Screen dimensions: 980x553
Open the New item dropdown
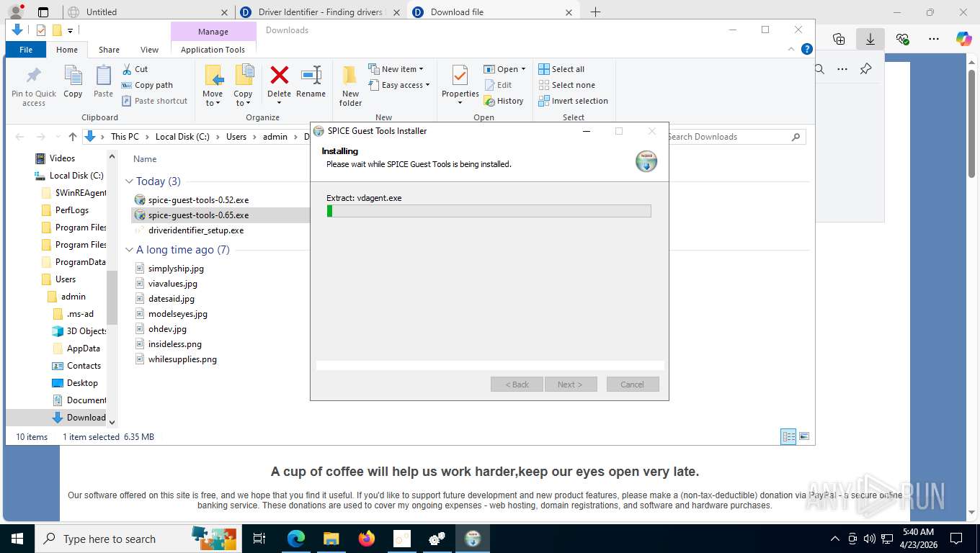point(396,69)
